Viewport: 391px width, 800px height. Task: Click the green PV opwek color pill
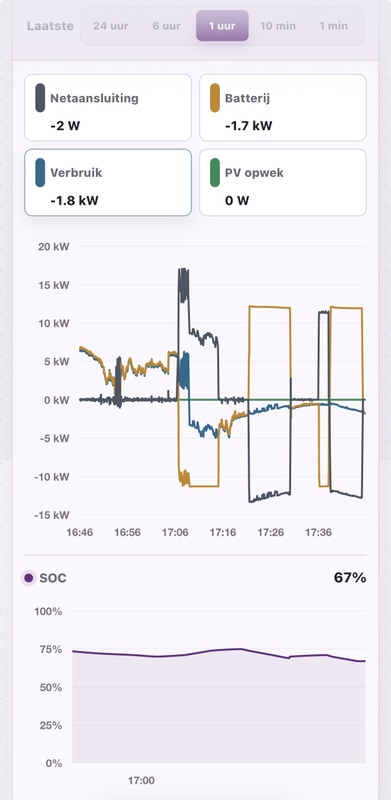pyautogui.click(x=215, y=173)
